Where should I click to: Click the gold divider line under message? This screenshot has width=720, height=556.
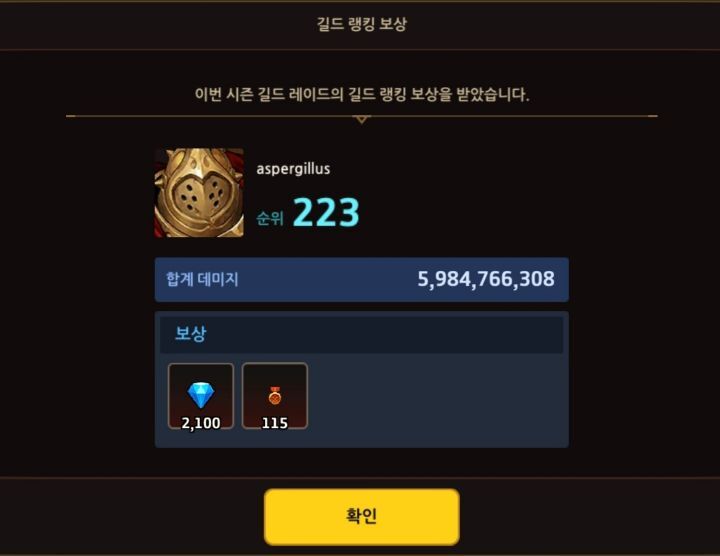361,116
